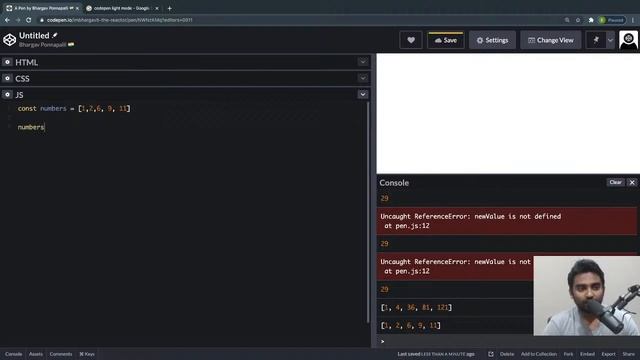
Task: Go forward in the browser
Action: [18, 20]
